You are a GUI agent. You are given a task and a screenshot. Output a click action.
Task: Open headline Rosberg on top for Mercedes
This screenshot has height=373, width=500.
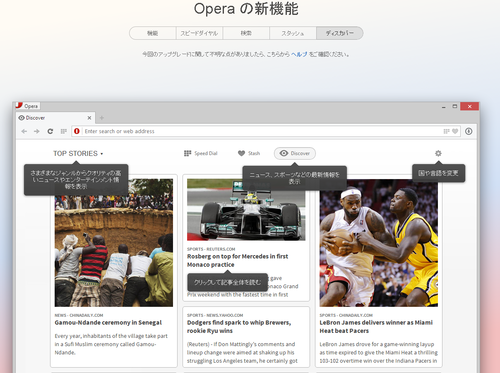237,260
